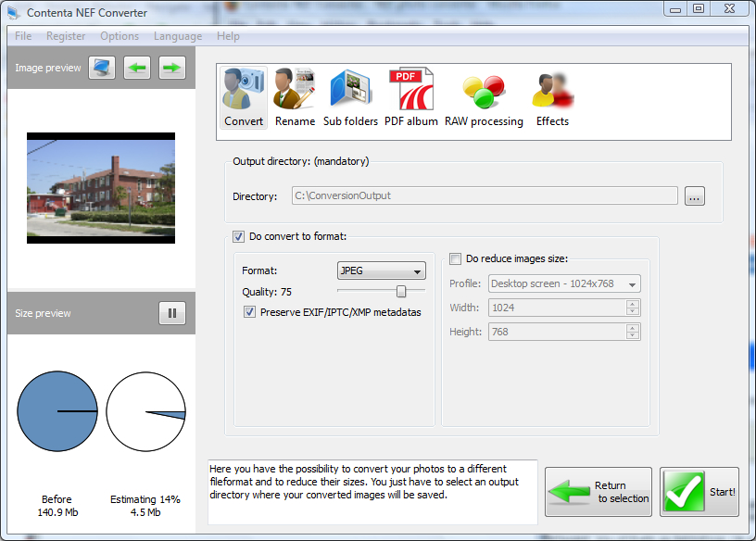Open the Profile Desktop screen dropdown
Viewport: 756px width, 541px height.
pos(564,284)
